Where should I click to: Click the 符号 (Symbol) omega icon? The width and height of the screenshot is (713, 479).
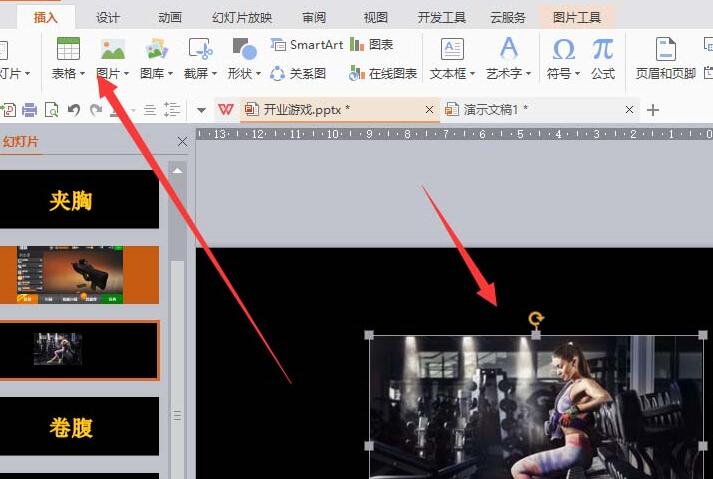coord(563,49)
